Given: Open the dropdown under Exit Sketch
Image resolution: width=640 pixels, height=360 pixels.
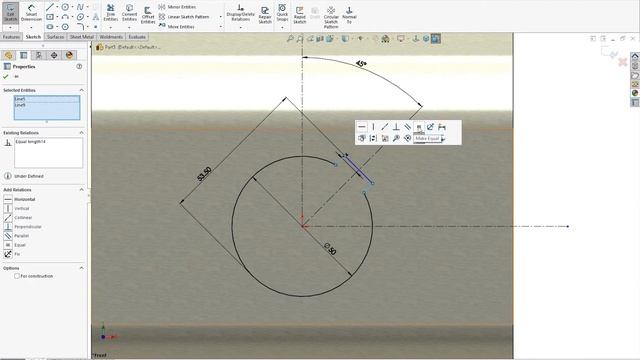Looking at the screenshot, I should [11, 27].
